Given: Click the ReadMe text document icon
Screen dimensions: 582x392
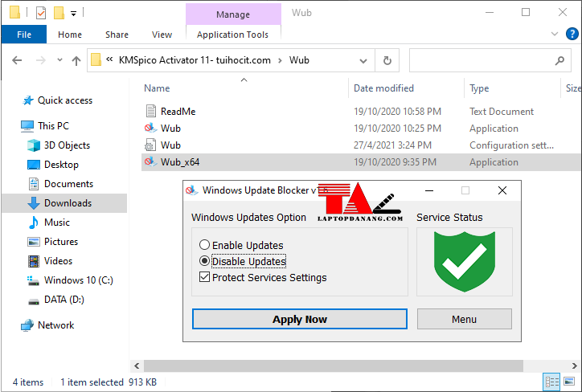Looking at the screenshot, I should click(150, 112).
